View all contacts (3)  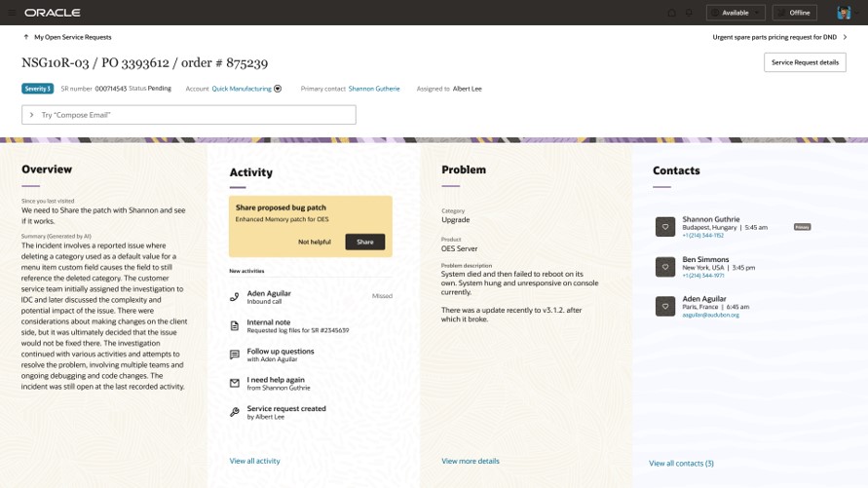pos(681,463)
